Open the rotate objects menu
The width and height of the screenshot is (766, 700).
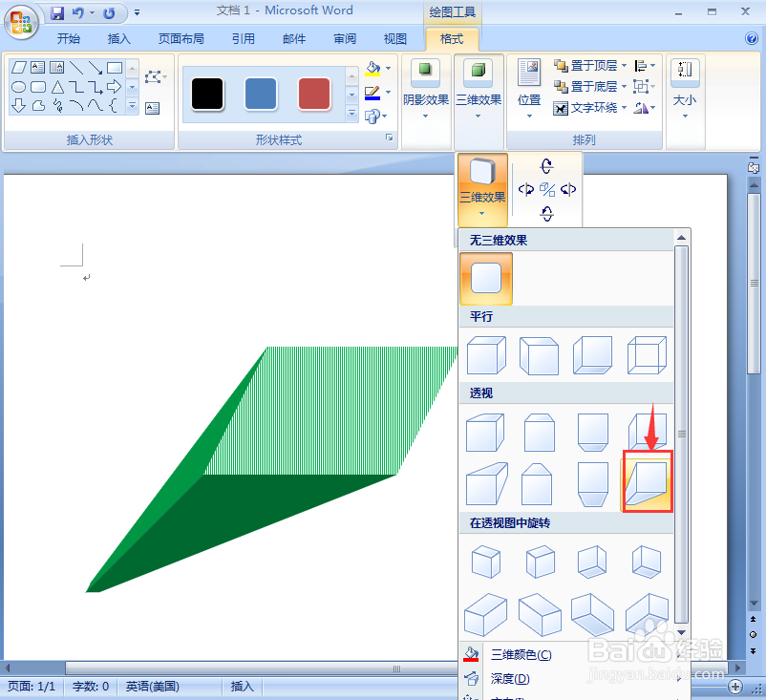645,108
